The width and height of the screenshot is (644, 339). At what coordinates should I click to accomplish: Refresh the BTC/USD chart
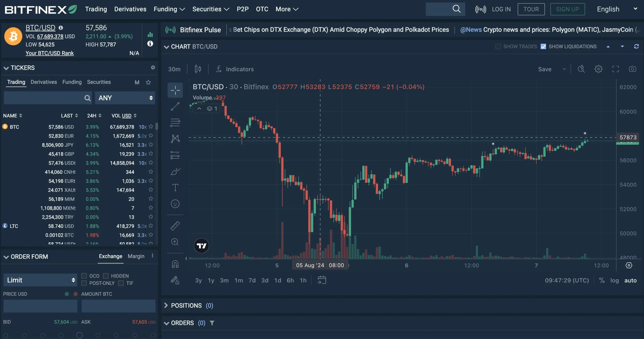(x=636, y=46)
